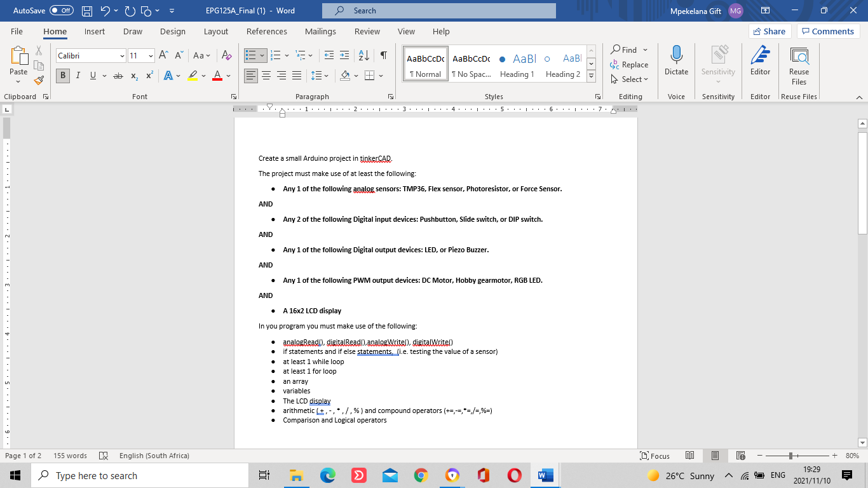Click the Share button

[768, 30]
